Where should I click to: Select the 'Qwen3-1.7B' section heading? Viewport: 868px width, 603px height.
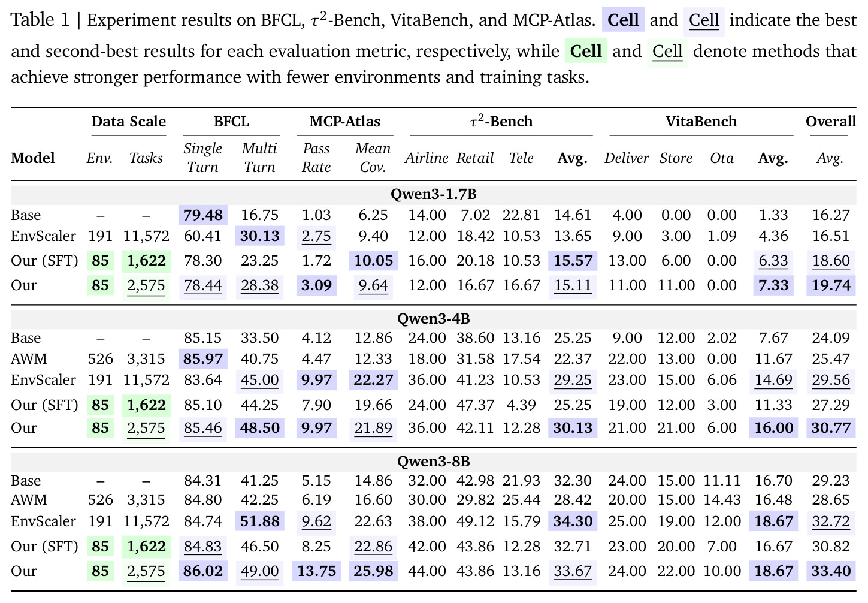[433, 194]
